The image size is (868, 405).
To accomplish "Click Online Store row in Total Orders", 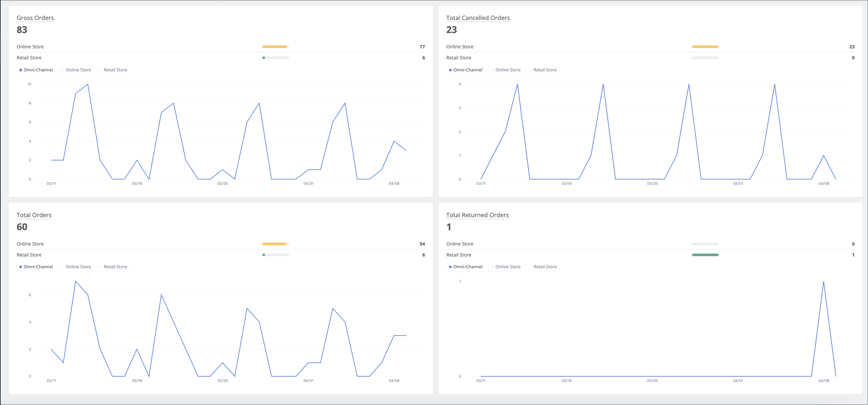I will 221,244.
